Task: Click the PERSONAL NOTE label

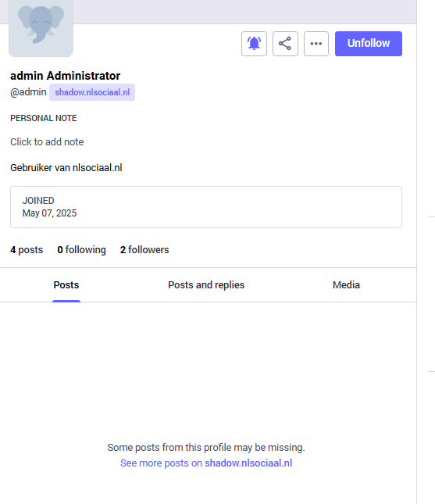Action: coord(44,118)
